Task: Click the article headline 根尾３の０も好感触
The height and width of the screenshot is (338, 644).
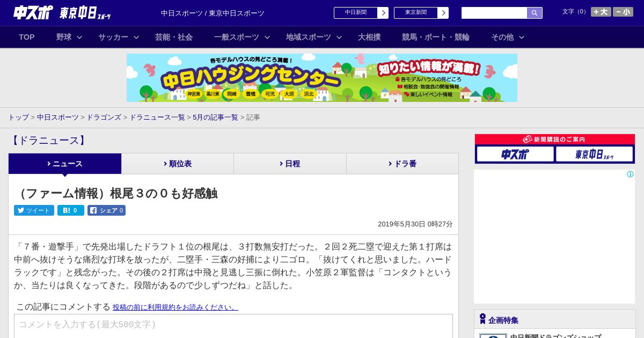Action: click(116, 194)
